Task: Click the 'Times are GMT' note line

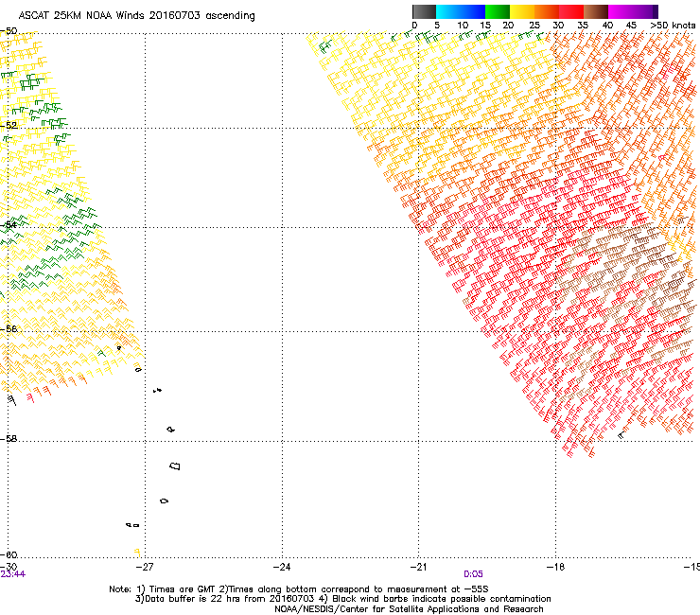Action: pyautogui.click(x=299, y=589)
